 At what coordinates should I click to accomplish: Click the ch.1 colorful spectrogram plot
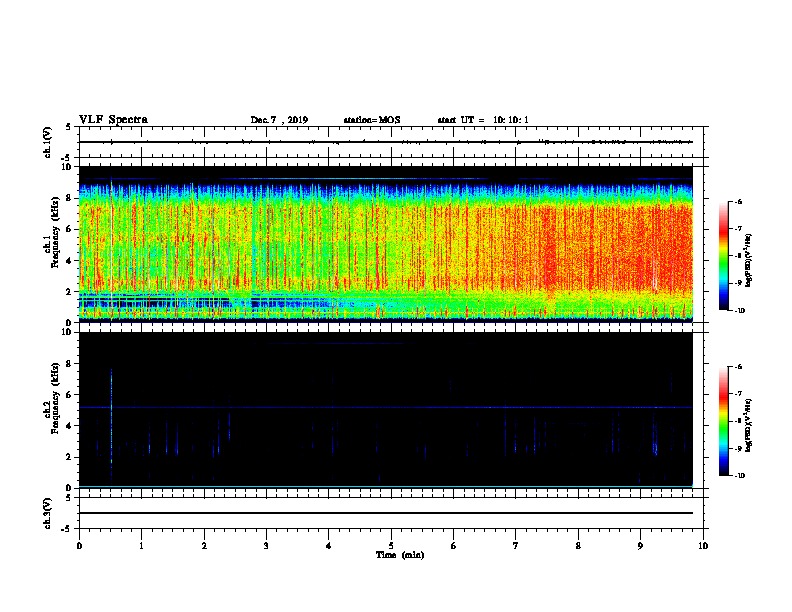coord(386,244)
